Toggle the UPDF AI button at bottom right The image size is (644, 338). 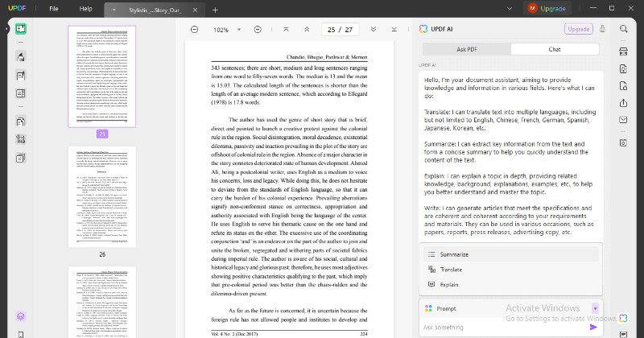coord(623,318)
